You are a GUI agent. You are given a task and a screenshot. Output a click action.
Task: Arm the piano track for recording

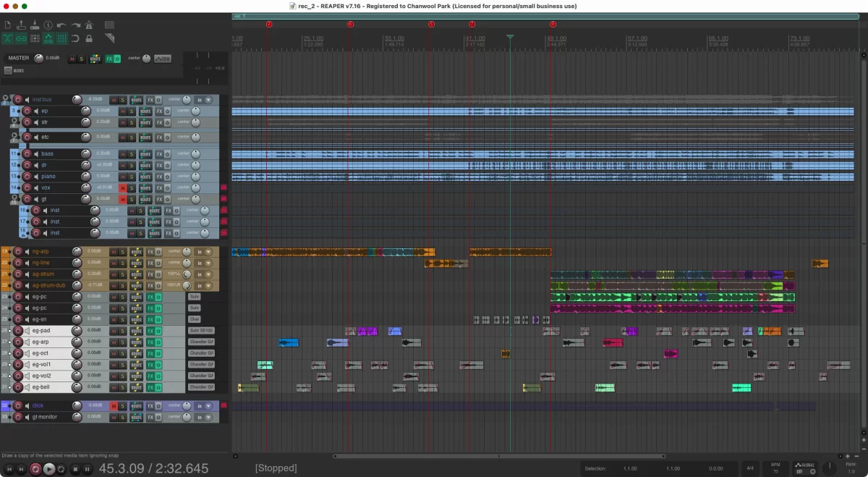click(x=27, y=177)
